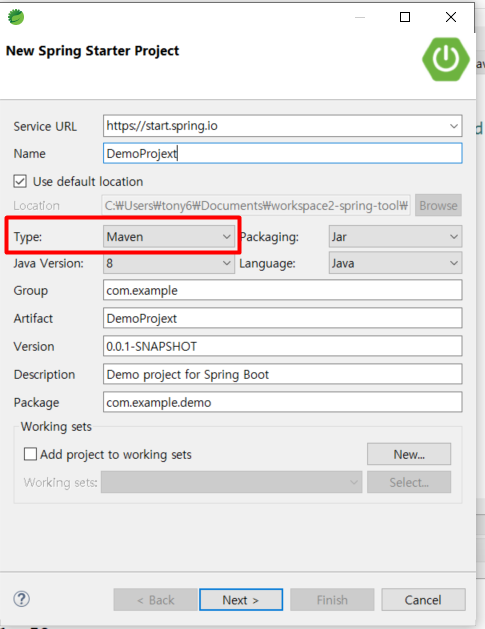Minimize the New Spring Starter Project dialog

pos(360,17)
